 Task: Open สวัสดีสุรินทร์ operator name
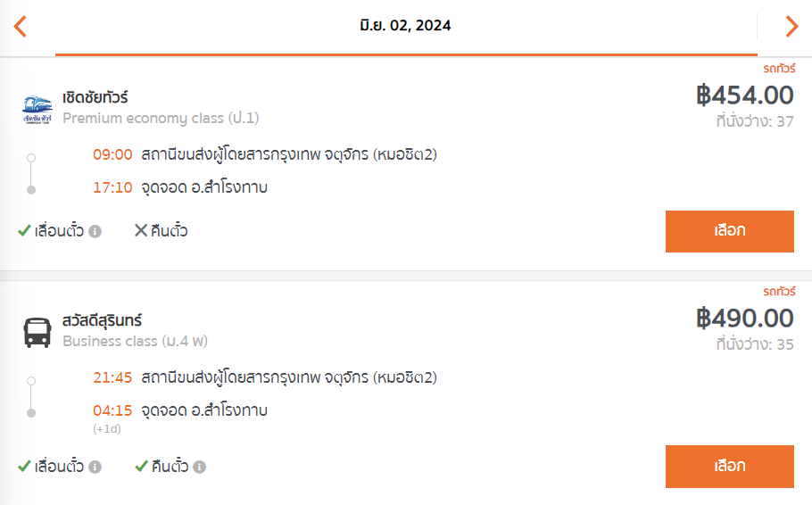point(102,320)
